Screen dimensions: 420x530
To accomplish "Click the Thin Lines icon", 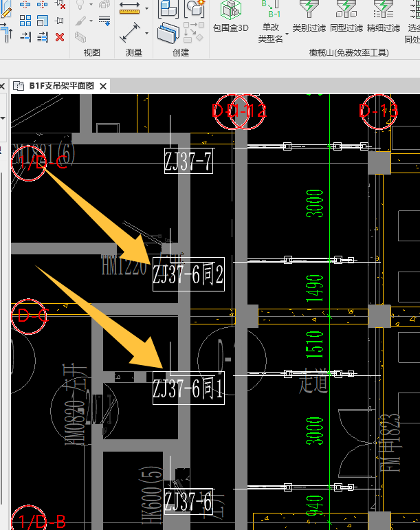I will coord(104,21).
